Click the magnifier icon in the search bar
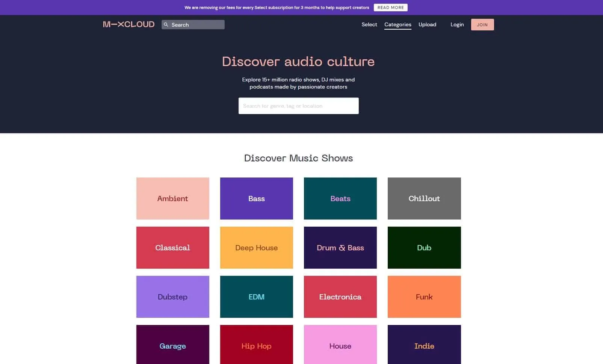This screenshot has height=364, width=603. click(166, 24)
